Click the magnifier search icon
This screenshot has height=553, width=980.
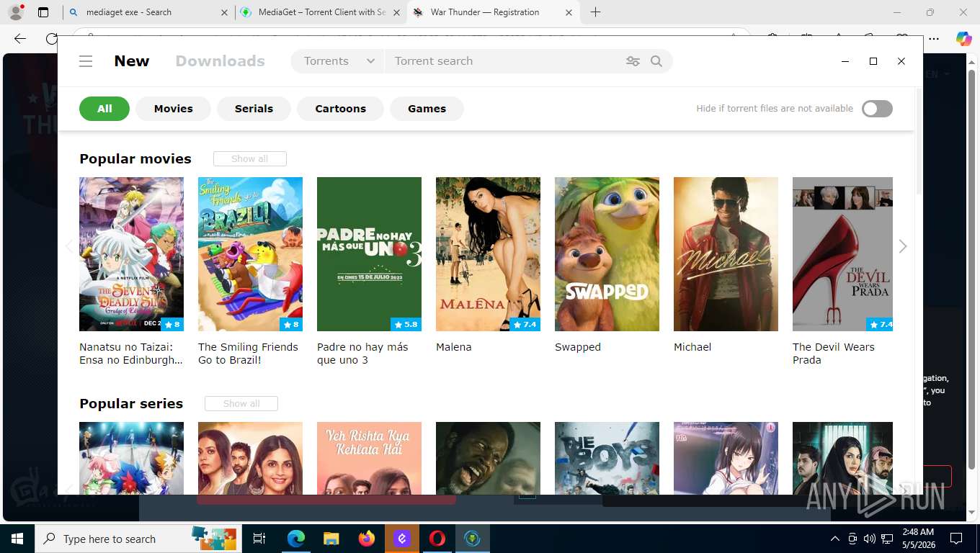coord(656,61)
